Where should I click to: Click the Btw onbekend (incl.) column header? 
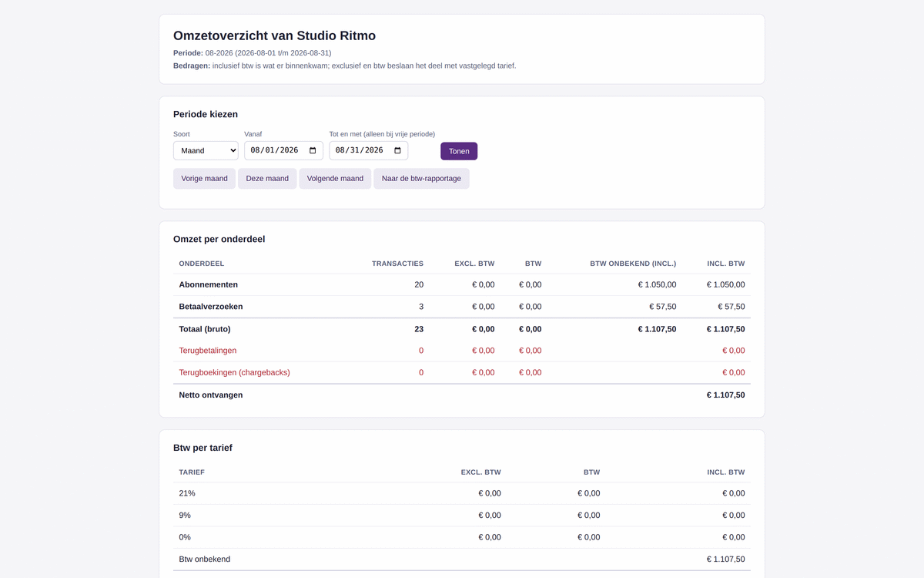(x=633, y=264)
